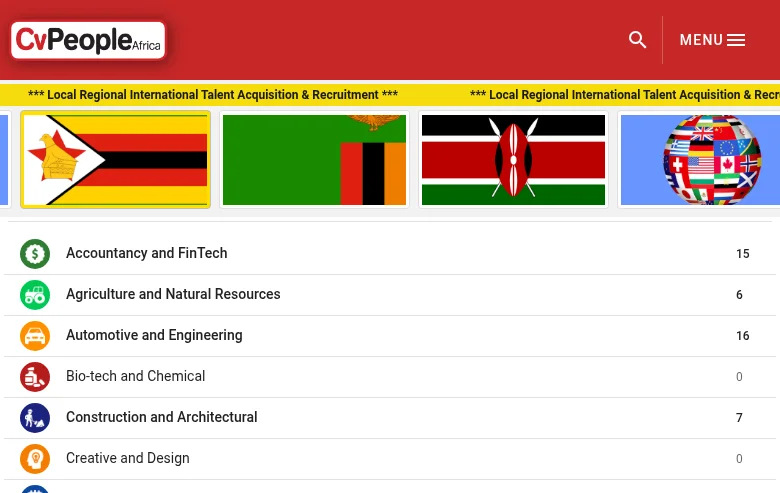Image resolution: width=780 pixels, height=493 pixels.
Task: Open Construction and Architectural category
Action: (x=390, y=418)
